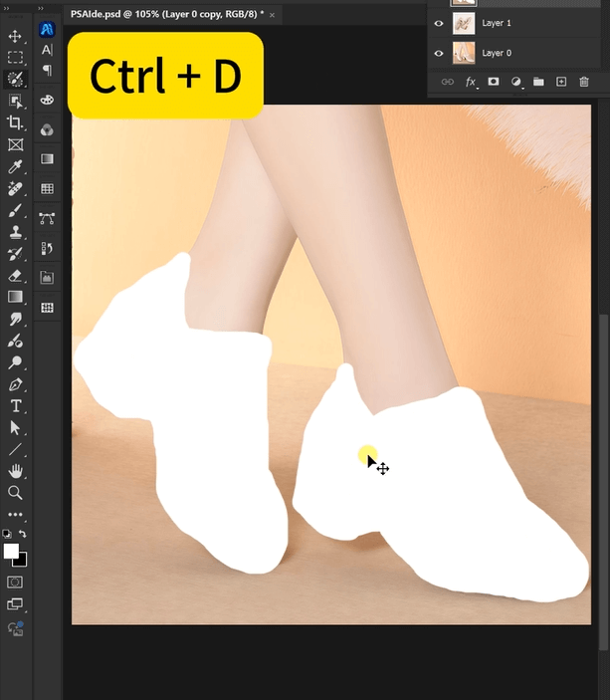Add a layer mask
Screen dimensions: 610x700
click(494, 82)
